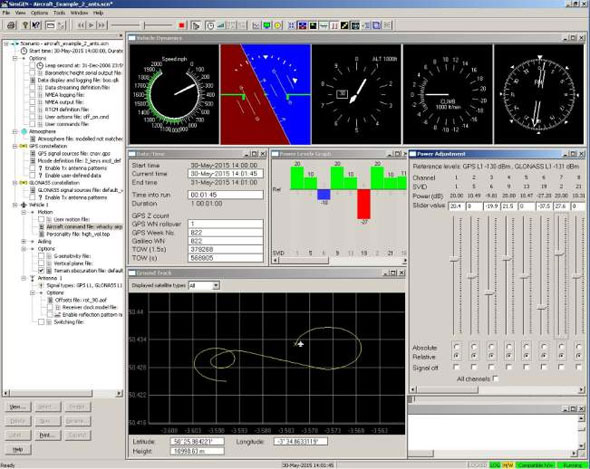Click the Print icon in the toolbar

tap(11, 25)
